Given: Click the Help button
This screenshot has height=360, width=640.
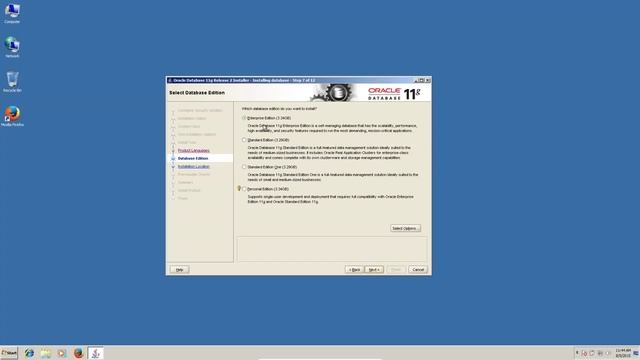Looking at the screenshot, I should tap(179, 269).
